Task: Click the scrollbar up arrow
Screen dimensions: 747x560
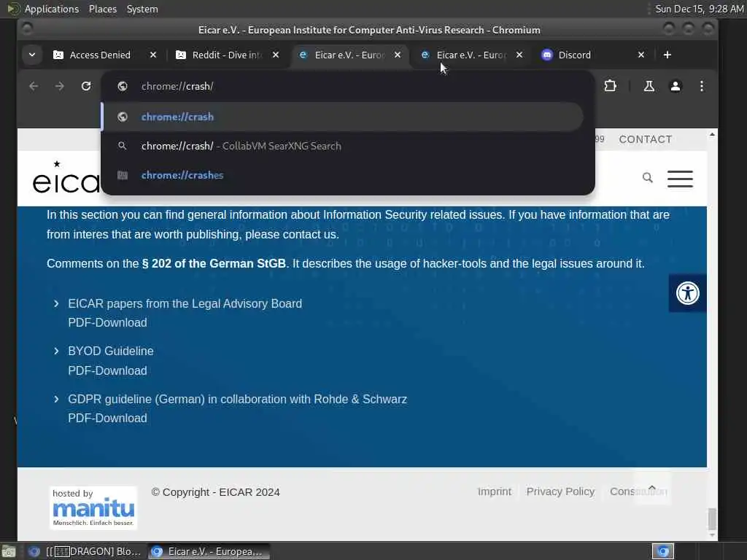Action: click(712, 135)
